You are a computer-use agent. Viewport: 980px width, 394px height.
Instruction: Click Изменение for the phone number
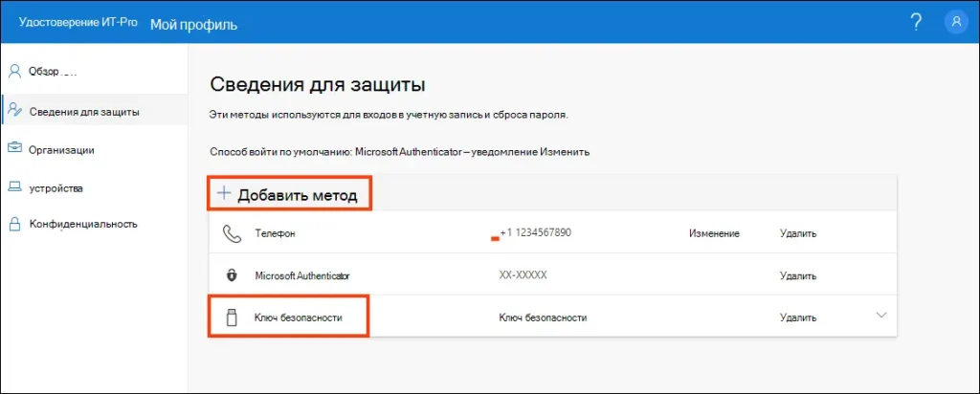[714, 233]
